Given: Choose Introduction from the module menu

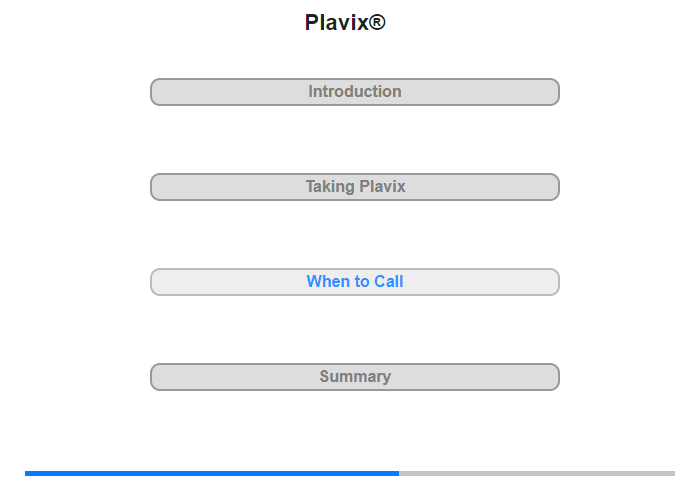Looking at the screenshot, I should (x=354, y=92).
